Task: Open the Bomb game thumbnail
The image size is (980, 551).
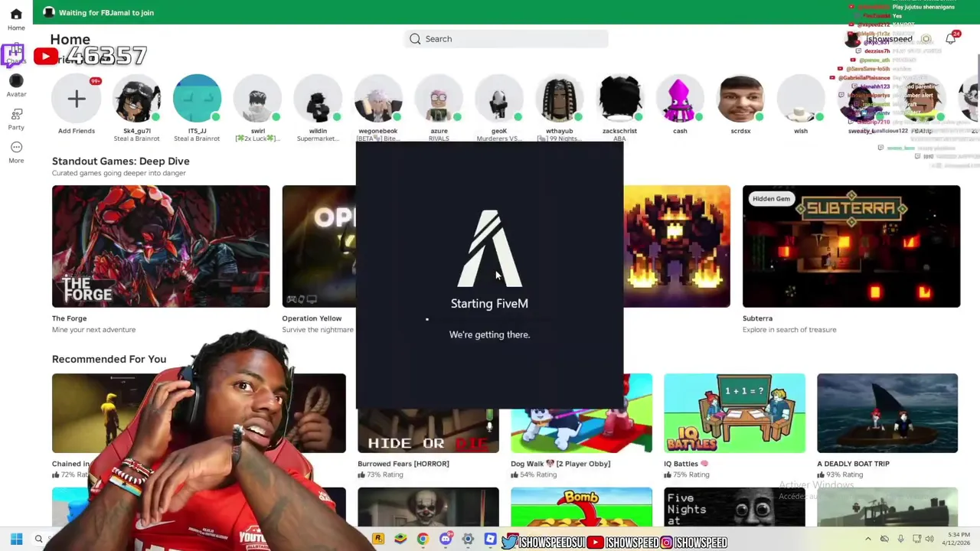Action: click(x=581, y=507)
